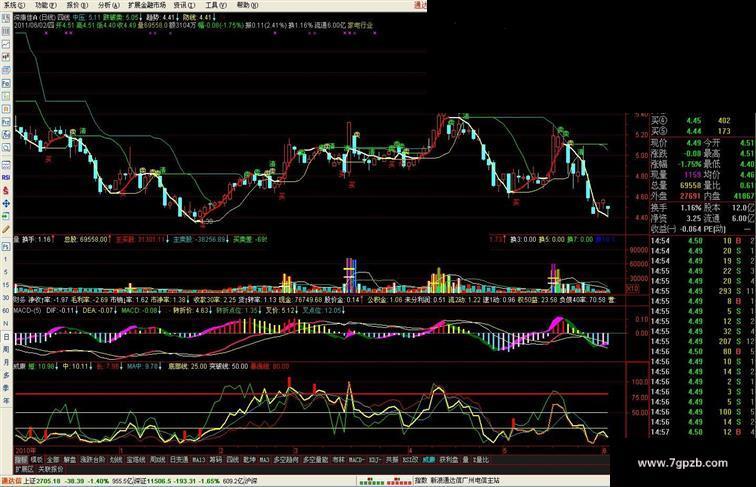Open the 功能 menu
This screenshot has height=487, width=756.
pos(45,5)
